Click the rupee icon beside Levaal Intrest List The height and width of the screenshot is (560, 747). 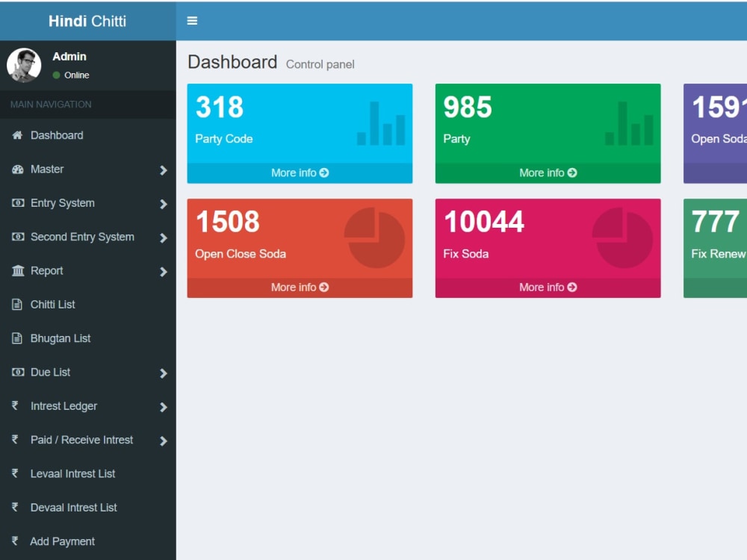click(x=15, y=473)
